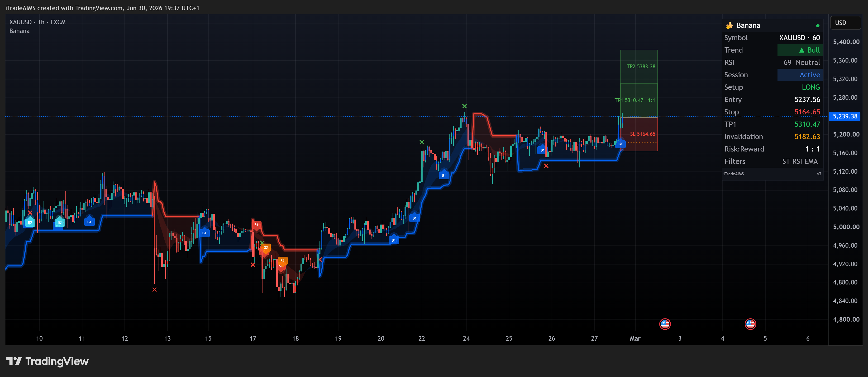Click the 'Symbol' row label in the panel
The image size is (868, 377).
[736, 38]
